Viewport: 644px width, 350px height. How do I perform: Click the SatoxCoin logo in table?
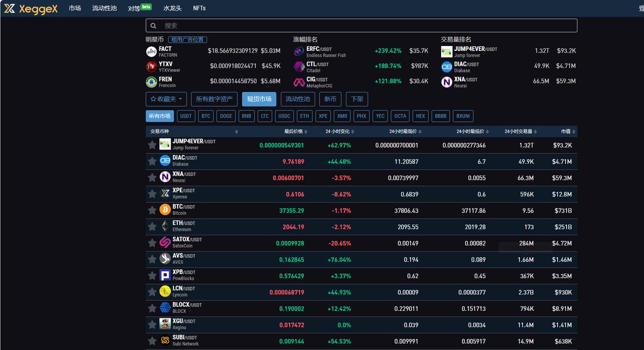click(x=165, y=242)
